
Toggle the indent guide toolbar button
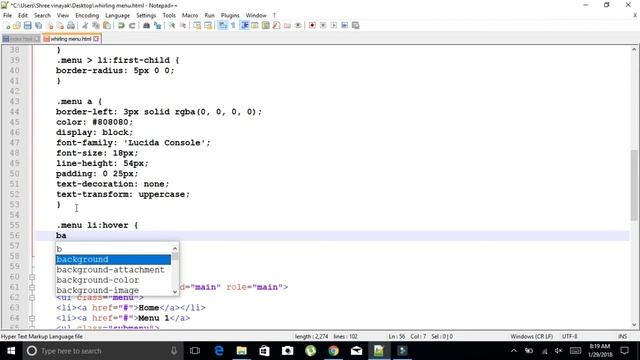tap(244, 25)
